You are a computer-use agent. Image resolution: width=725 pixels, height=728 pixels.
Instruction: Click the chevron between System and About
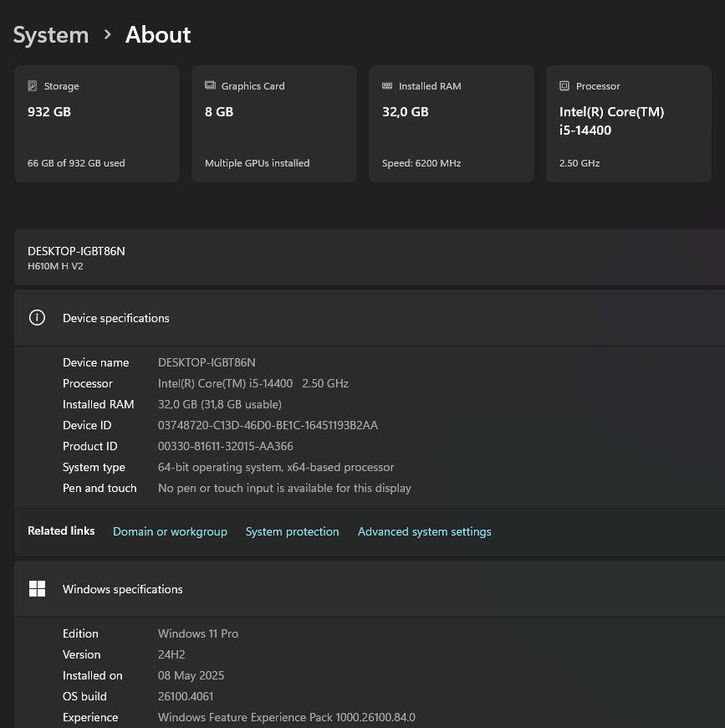(x=107, y=35)
